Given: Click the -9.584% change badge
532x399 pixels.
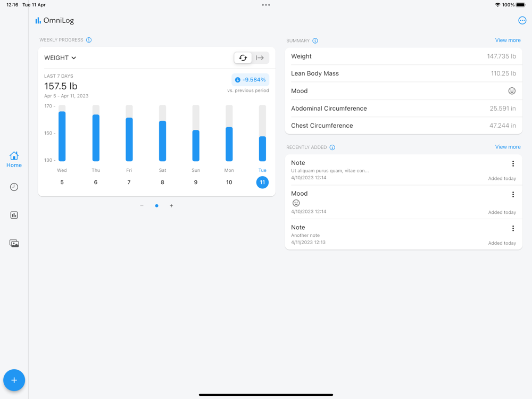Looking at the screenshot, I should 251,80.
